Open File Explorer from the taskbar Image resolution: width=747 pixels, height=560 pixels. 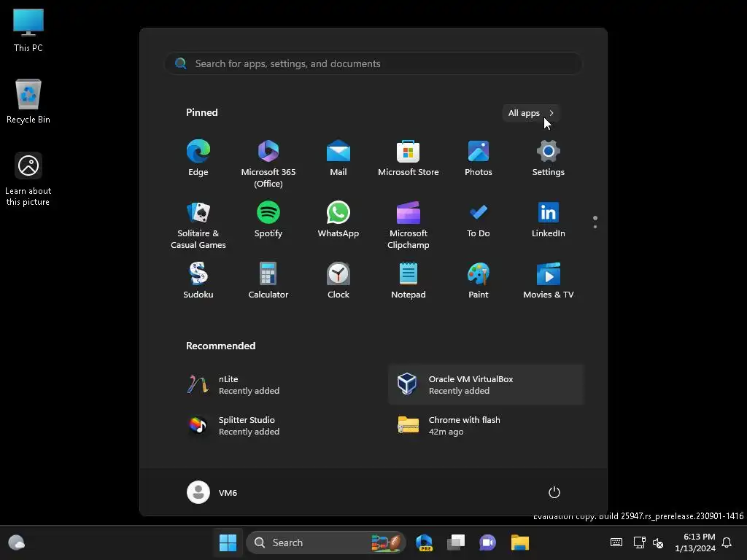point(519,542)
